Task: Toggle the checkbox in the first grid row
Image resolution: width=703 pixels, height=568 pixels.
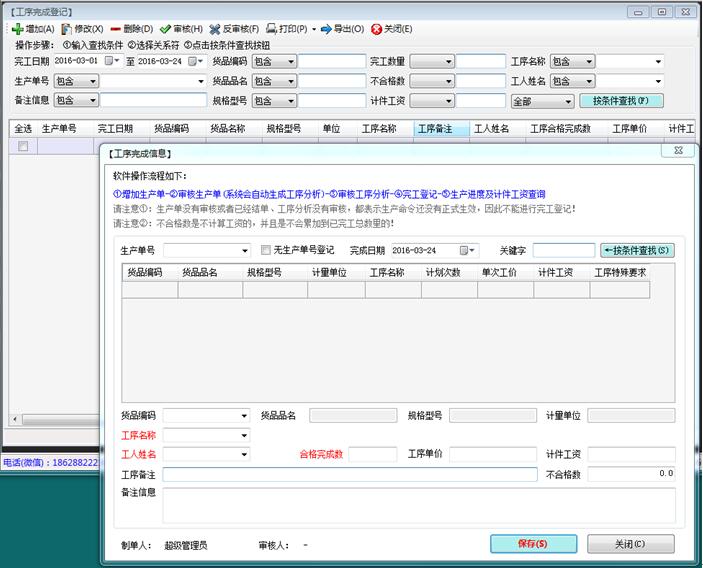Action: click(x=23, y=146)
